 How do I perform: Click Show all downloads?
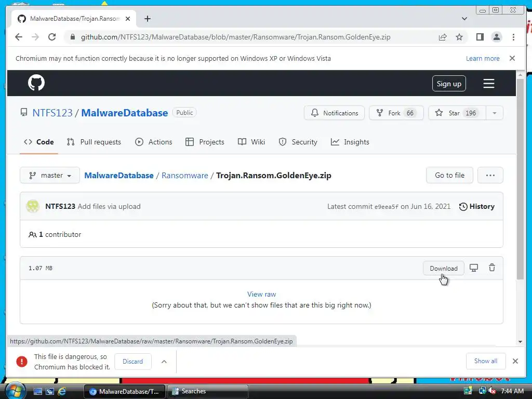coord(486,361)
